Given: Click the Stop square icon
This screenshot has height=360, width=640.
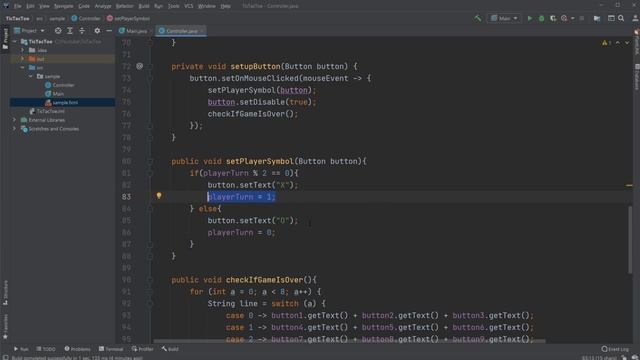Looking at the screenshot, I should point(582,18).
